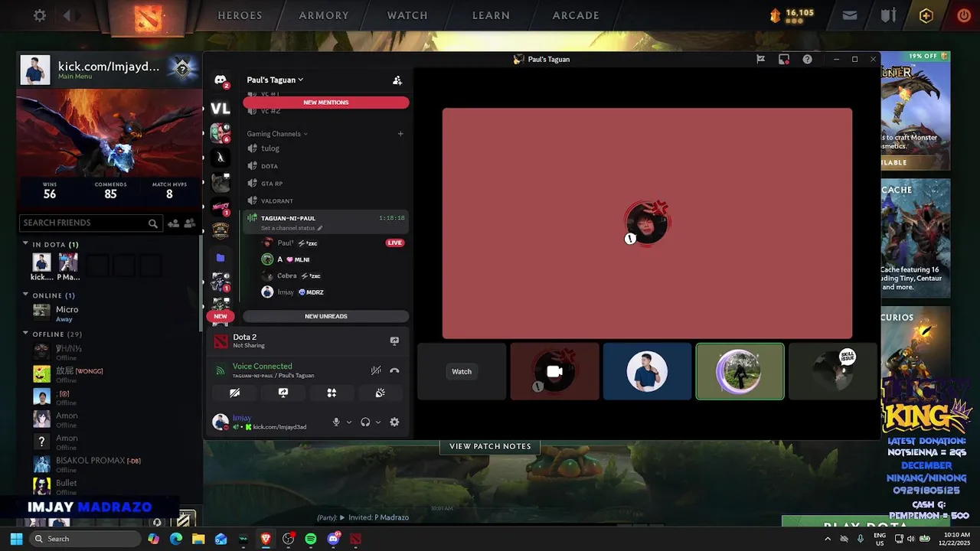Open File Explorer from the taskbar
This screenshot has width=980, height=551.
click(x=198, y=539)
